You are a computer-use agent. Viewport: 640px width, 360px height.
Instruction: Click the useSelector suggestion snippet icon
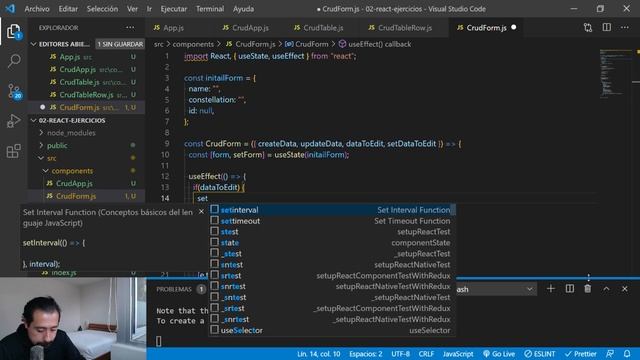click(x=214, y=330)
